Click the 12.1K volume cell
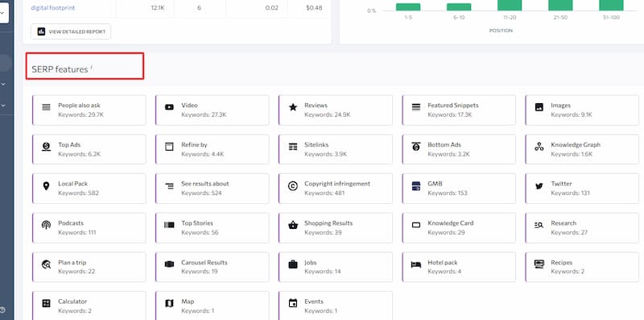 point(158,8)
